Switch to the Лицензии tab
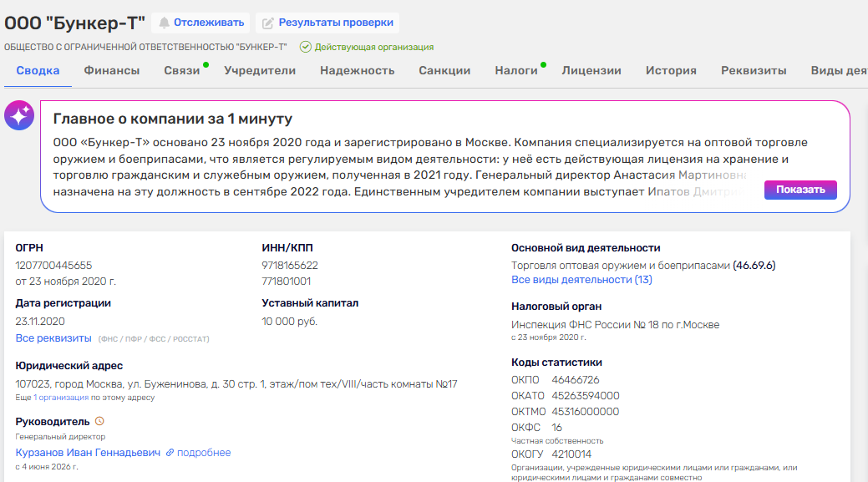 point(591,71)
